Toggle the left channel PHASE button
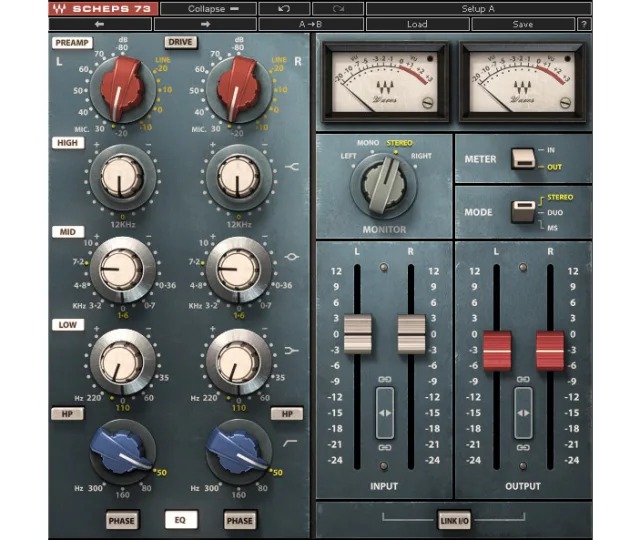The width and height of the screenshot is (640, 540). pyautogui.click(x=122, y=521)
